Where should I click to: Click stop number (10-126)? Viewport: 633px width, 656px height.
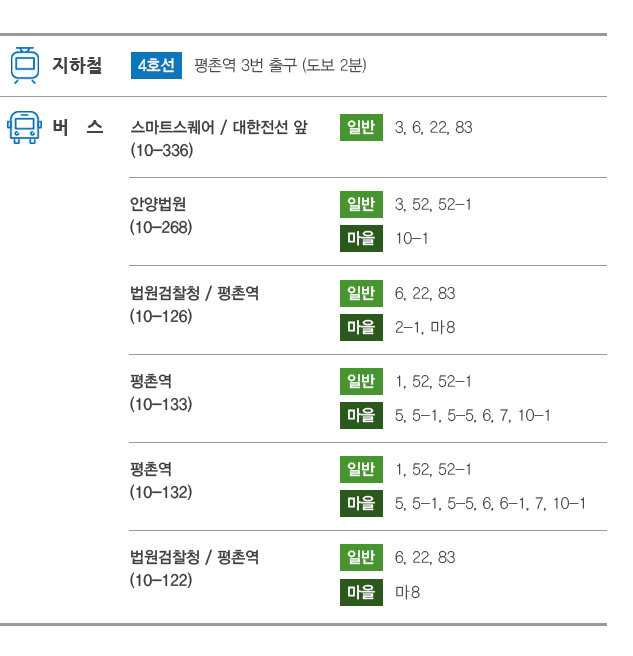[161, 316]
